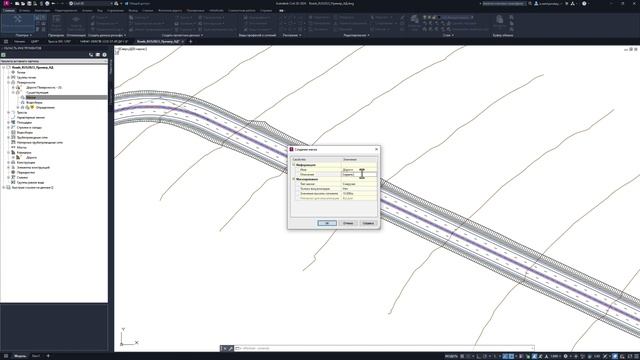This screenshot has height=360, width=640.
Task: Expand the Слои ribbon panel dropdown
Action: (x=448, y=36)
